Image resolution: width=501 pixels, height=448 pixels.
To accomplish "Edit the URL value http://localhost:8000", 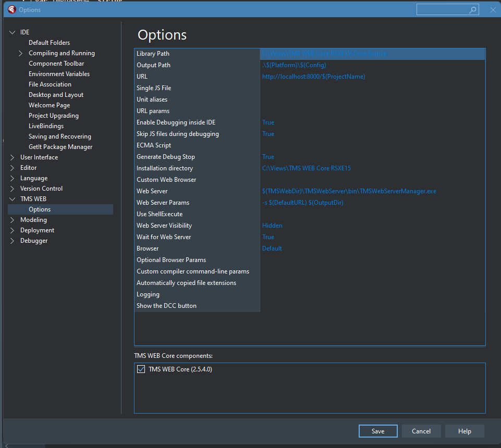I will tap(373, 77).
